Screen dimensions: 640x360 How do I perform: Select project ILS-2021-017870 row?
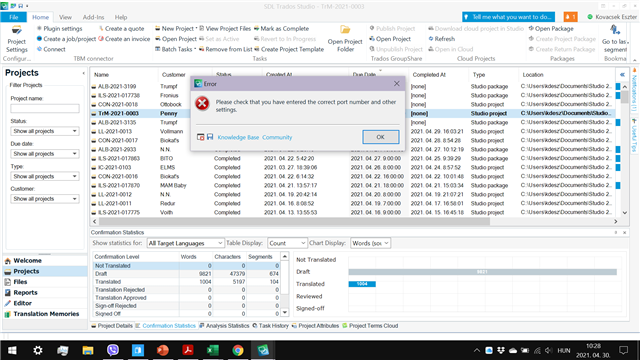tap(353, 185)
